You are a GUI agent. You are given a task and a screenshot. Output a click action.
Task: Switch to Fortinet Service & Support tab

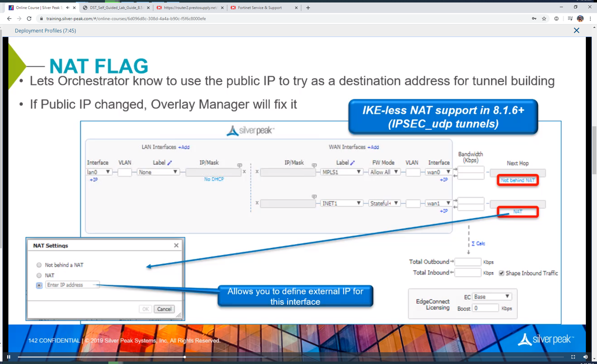click(x=264, y=8)
